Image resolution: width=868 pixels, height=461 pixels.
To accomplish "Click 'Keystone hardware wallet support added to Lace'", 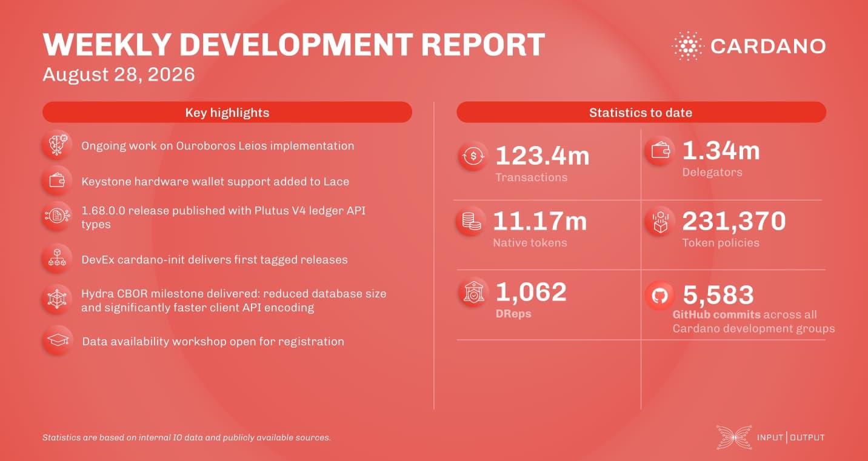I will (215, 181).
